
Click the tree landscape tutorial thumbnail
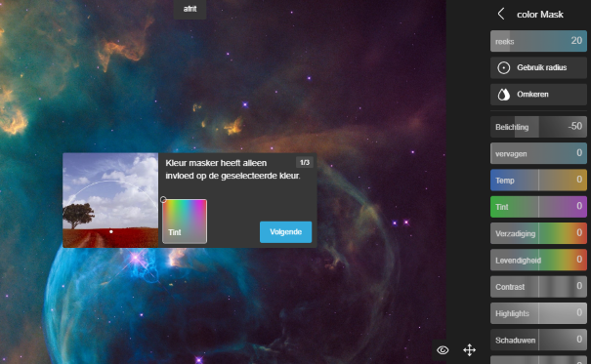110,200
